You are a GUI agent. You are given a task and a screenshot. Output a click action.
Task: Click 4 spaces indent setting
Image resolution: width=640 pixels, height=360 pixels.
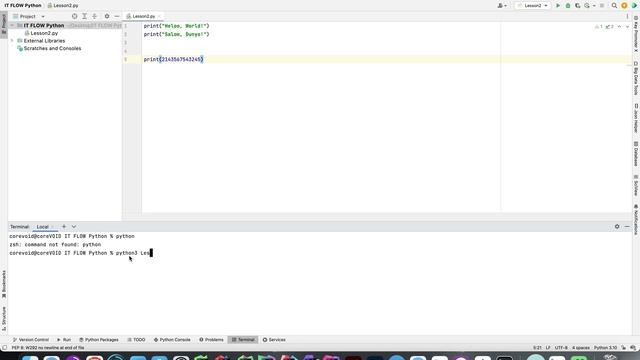pos(581,348)
